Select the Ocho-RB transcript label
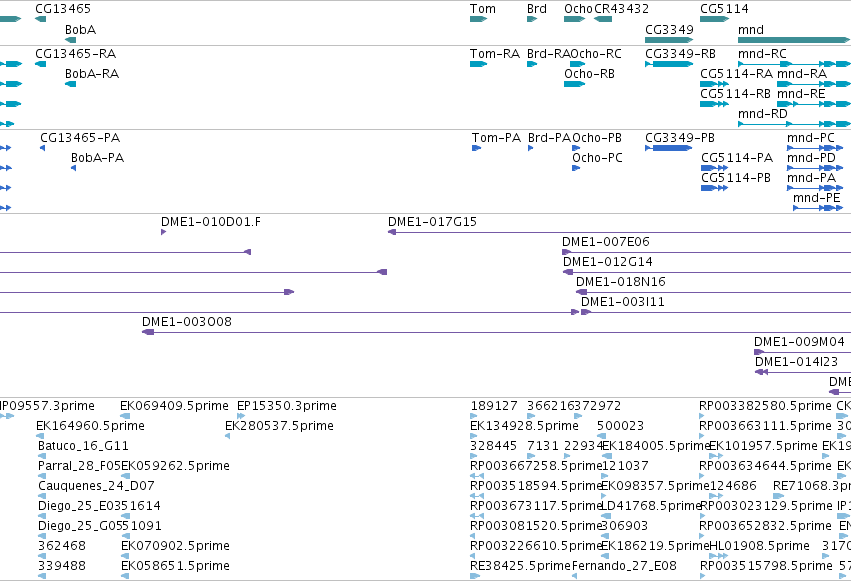Image resolution: width=851 pixels, height=581 pixels. pyautogui.click(x=589, y=74)
